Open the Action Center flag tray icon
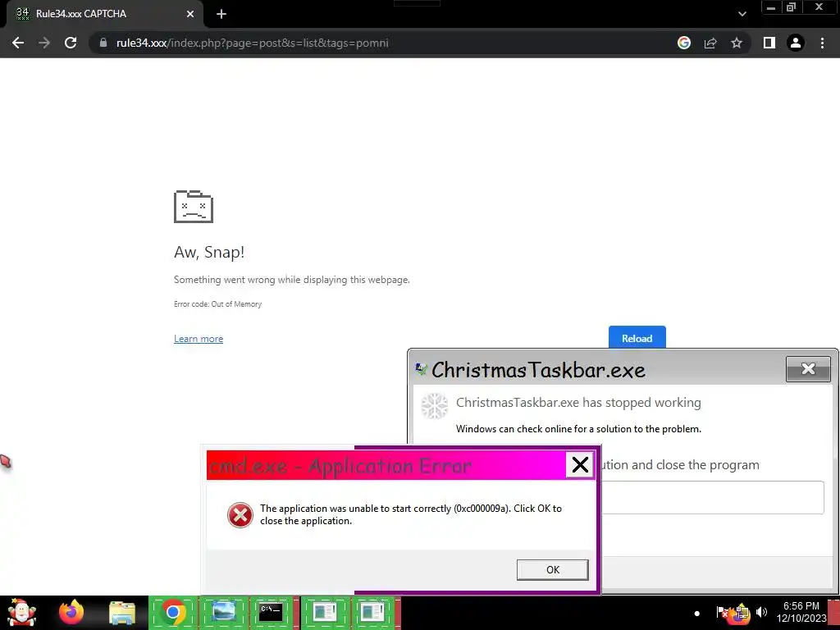840x630 pixels. pyautogui.click(x=722, y=612)
